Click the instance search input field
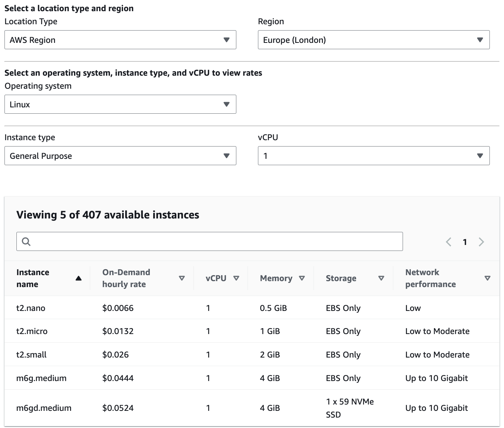Viewport: 504px width, 428px height. pos(210,241)
